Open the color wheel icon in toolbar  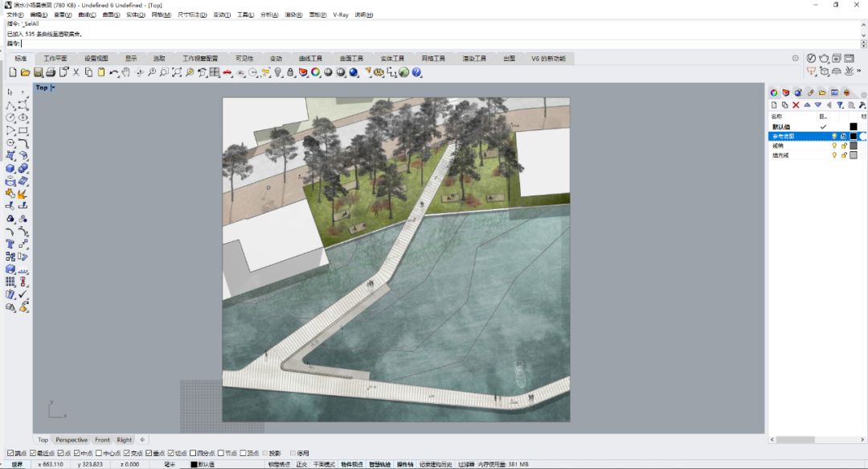point(316,72)
